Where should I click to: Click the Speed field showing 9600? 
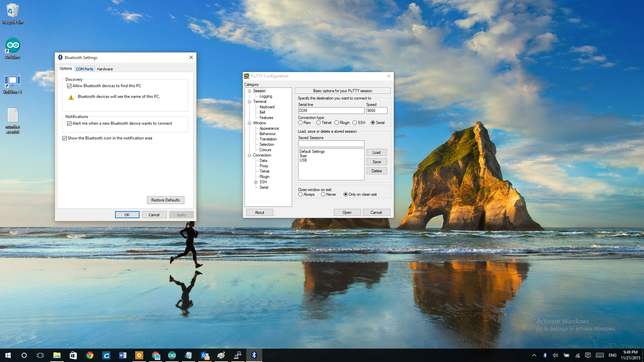point(377,111)
